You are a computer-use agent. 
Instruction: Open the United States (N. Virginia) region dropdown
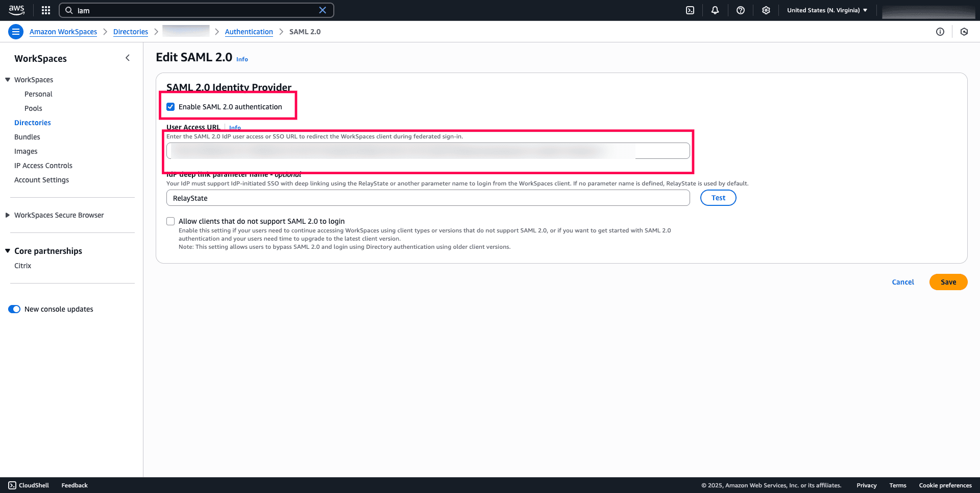[827, 10]
